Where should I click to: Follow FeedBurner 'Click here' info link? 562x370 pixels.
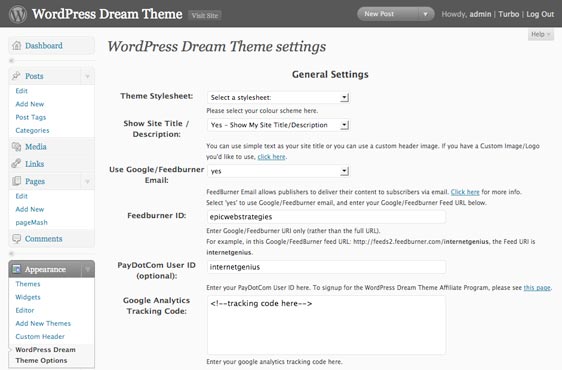[465, 192]
